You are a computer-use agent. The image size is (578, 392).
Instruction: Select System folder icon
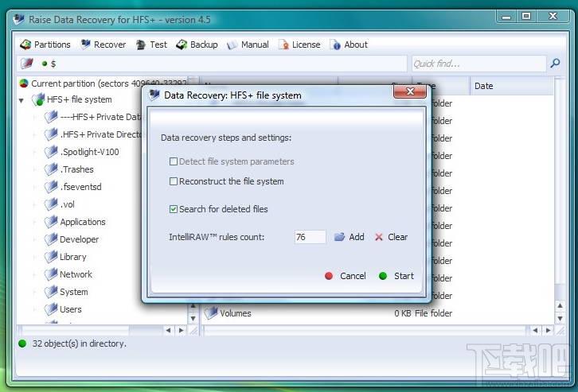tap(51, 292)
